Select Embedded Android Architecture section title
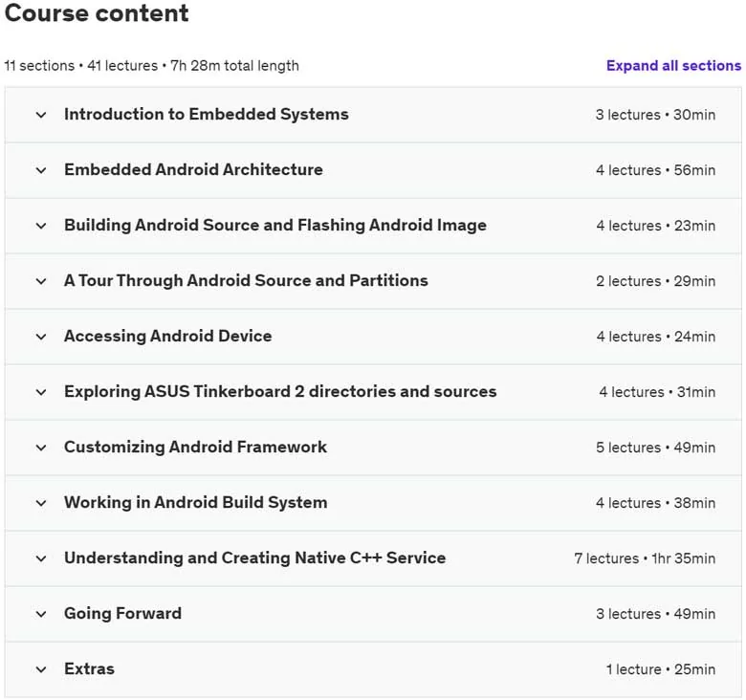Screen dimensions: 746x700 pos(193,170)
